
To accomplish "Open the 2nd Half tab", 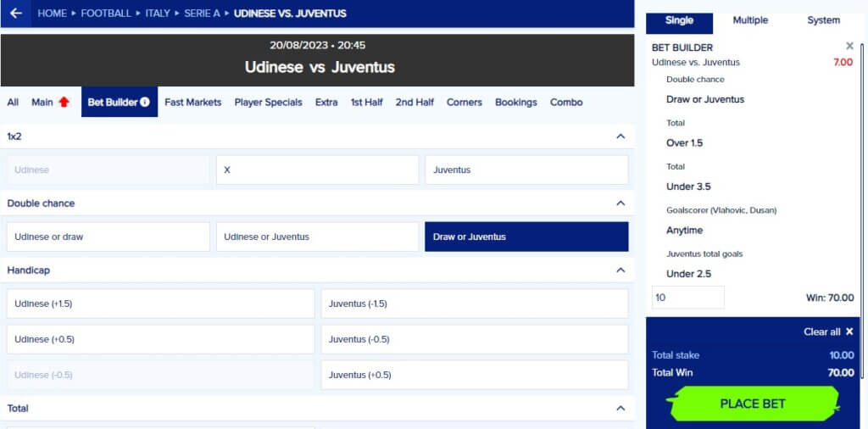I will pyautogui.click(x=415, y=102).
